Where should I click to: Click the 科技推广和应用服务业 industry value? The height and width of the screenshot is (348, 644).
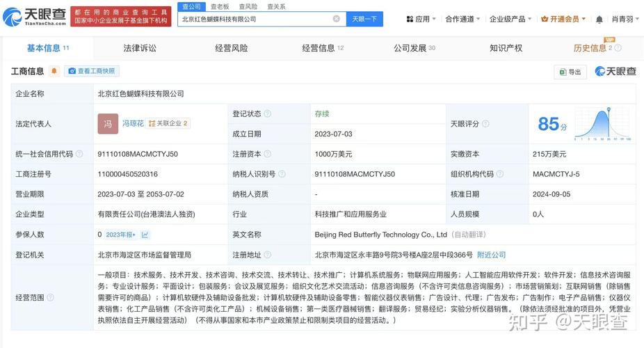tap(351, 214)
